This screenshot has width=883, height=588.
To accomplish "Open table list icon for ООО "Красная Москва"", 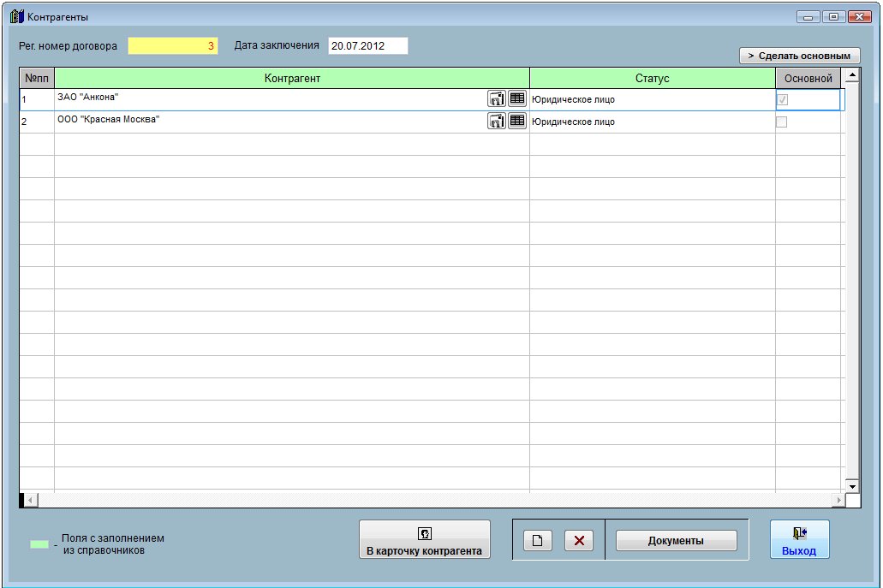I will (x=517, y=121).
